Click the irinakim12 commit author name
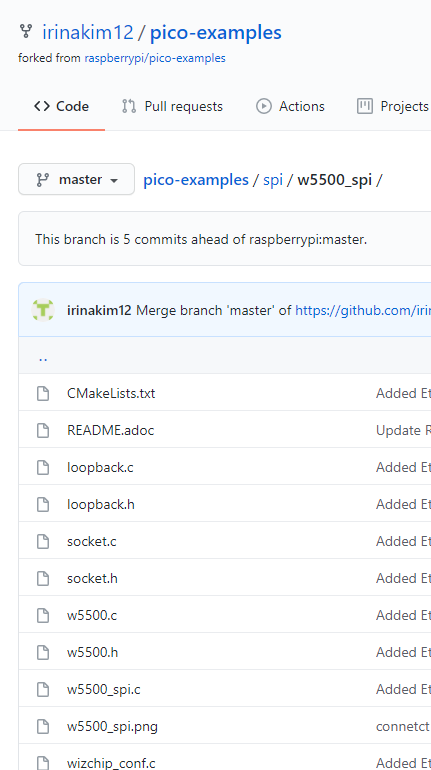Image resolution: width=431 pixels, height=770 pixels. click(x=99, y=310)
